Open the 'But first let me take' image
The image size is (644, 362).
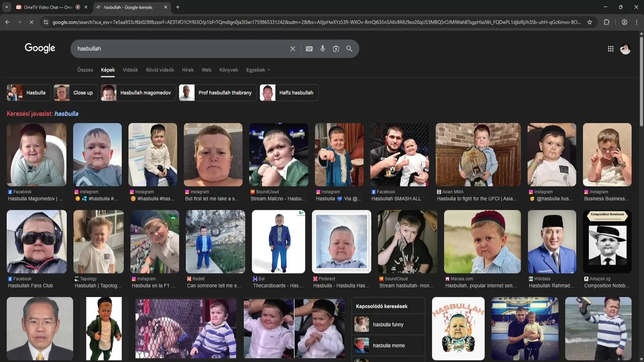pos(213,155)
